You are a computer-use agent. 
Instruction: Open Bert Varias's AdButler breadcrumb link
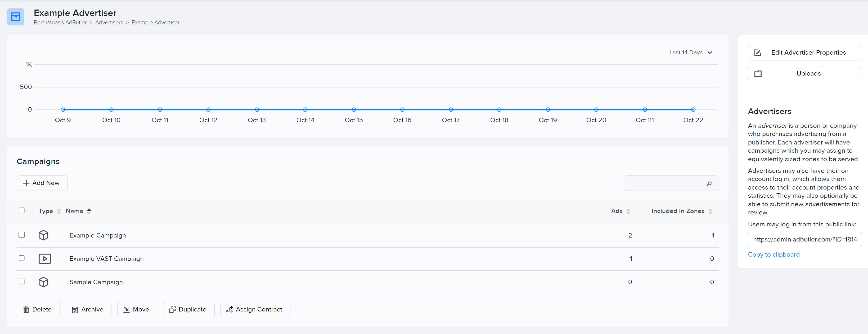click(x=60, y=23)
